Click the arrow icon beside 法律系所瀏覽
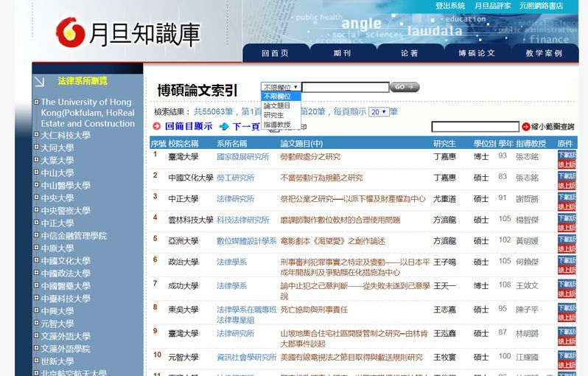This screenshot has height=376, width=588. tap(41, 82)
